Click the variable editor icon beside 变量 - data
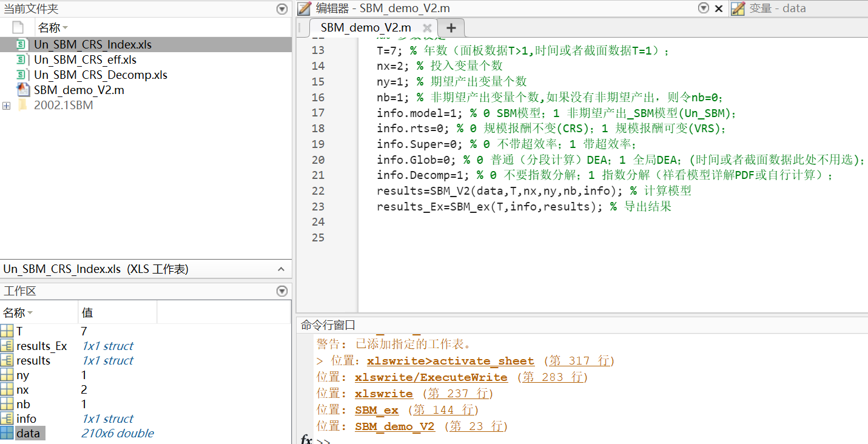 point(738,8)
